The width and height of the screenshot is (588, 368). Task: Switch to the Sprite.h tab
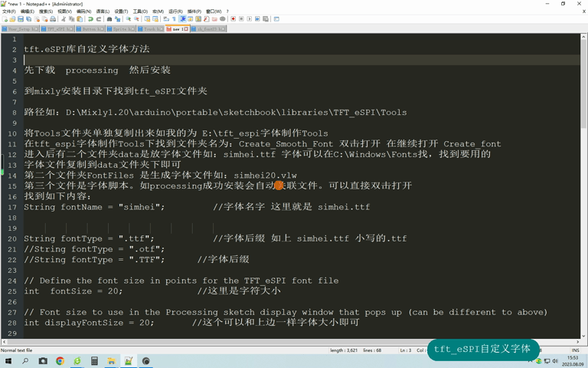121,29
